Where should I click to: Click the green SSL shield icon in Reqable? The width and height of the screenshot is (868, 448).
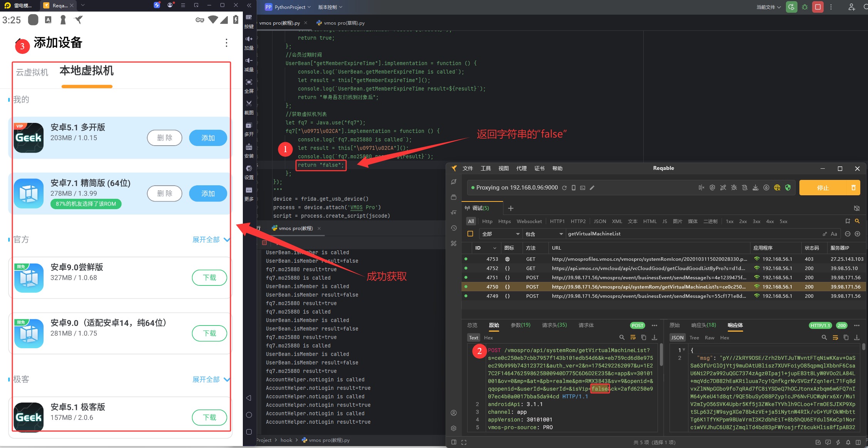788,188
